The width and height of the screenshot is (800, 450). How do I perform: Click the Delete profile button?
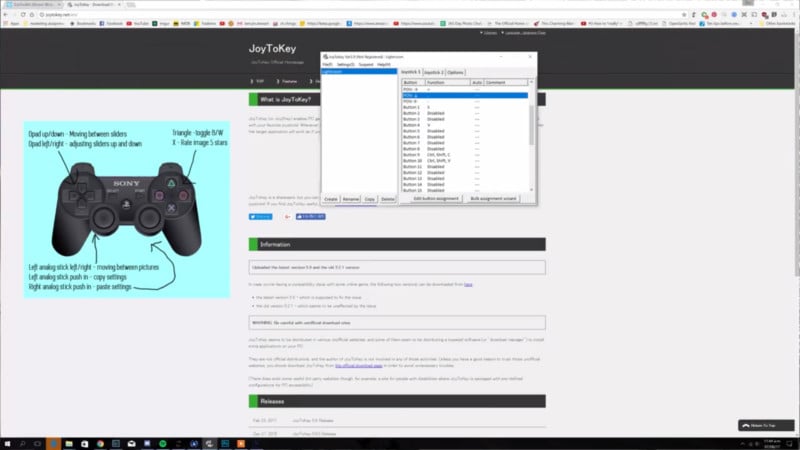tap(387, 199)
